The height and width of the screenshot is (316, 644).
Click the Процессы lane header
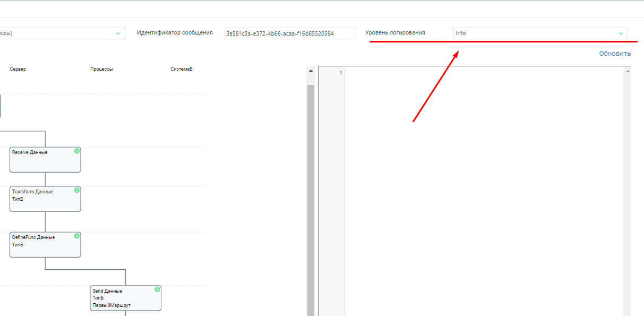click(x=101, y=70)
